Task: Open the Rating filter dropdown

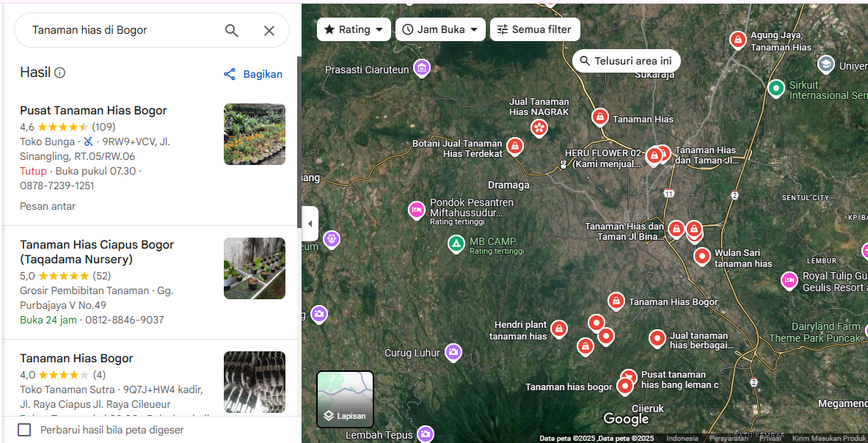Action: (354, 29)
